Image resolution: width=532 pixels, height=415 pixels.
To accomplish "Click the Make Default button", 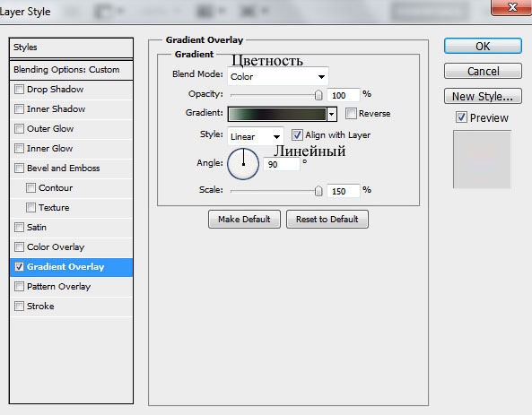I will click(x=244, y=219).
